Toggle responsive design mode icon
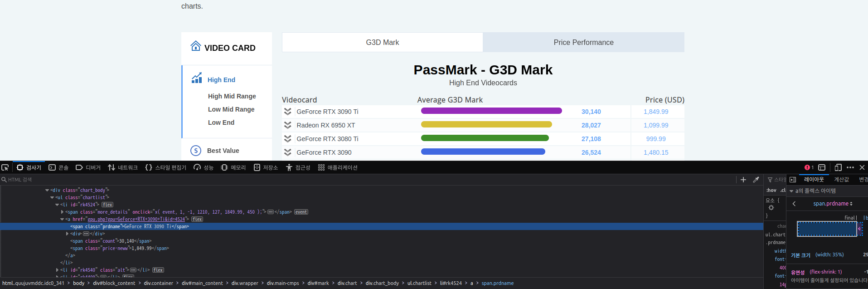 point(838,167)
